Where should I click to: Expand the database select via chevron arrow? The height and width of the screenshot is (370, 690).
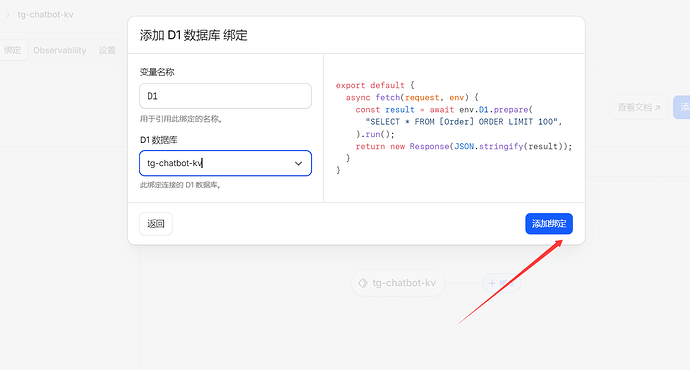(298, 163)
